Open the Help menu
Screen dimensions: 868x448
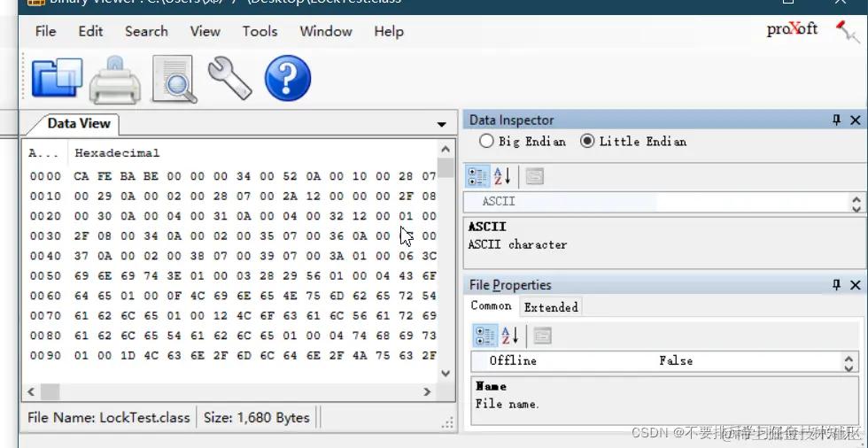point(389,32)
